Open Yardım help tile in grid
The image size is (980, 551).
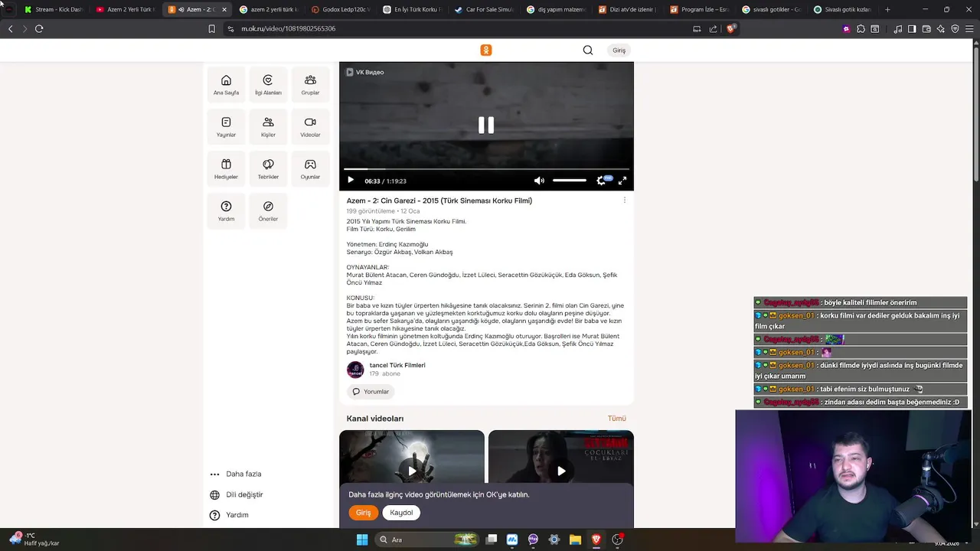(226, 211)
